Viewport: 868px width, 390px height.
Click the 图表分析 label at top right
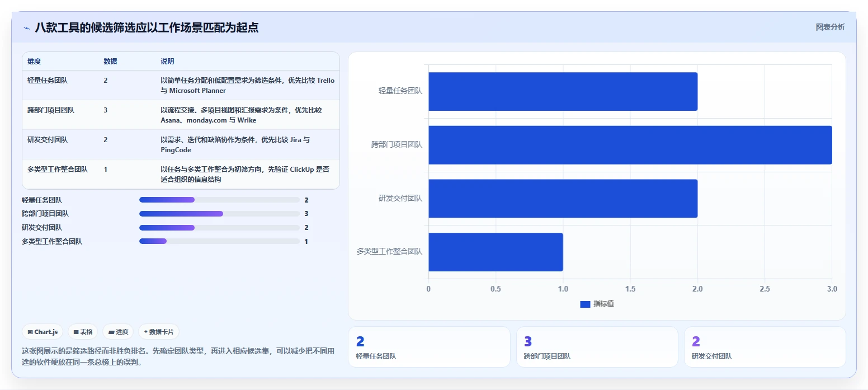[830, 27]
